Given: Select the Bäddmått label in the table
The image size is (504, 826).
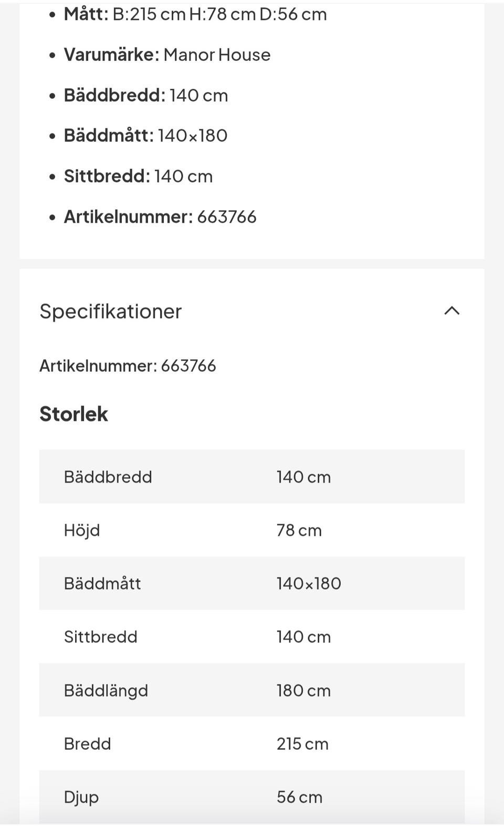Looking at the screenshot, I should [102, 584].
